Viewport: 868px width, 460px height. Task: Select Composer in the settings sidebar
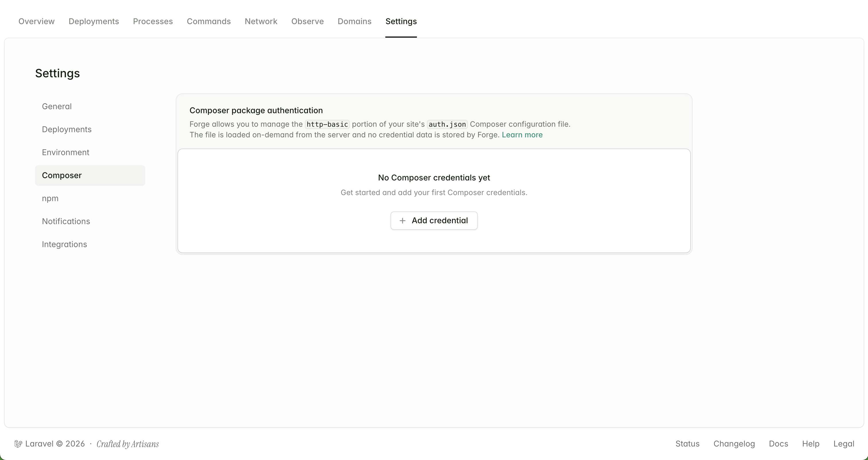pos(90,175)
